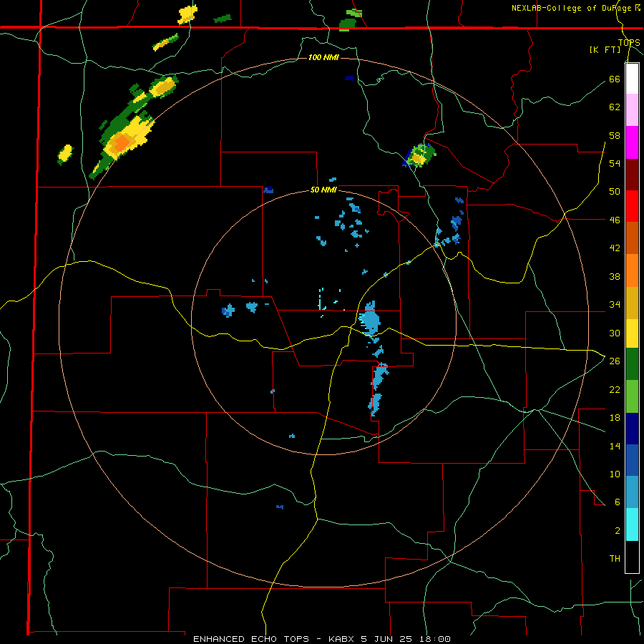Click the "ENHANCED ECHO TOPS" caption at bottom
This screenshot has height=644, width=644.
(x=251, y=639)
